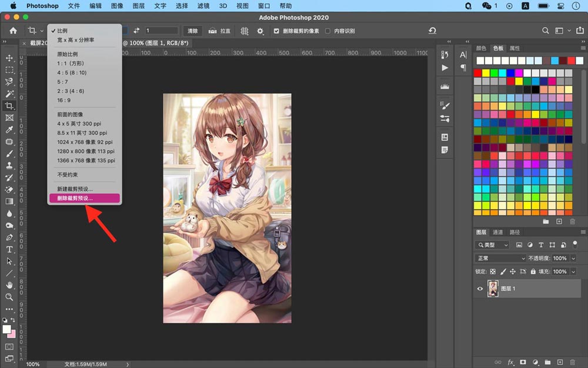Screen dimensions: 588x368
Task: Enable the Content-Aware (内容识别) checkbox
Action: tap(328, 31)
